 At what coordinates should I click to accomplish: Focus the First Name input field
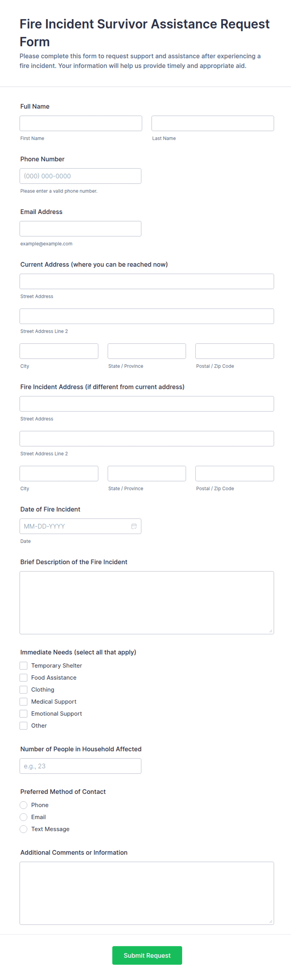[x=81, y=123]
